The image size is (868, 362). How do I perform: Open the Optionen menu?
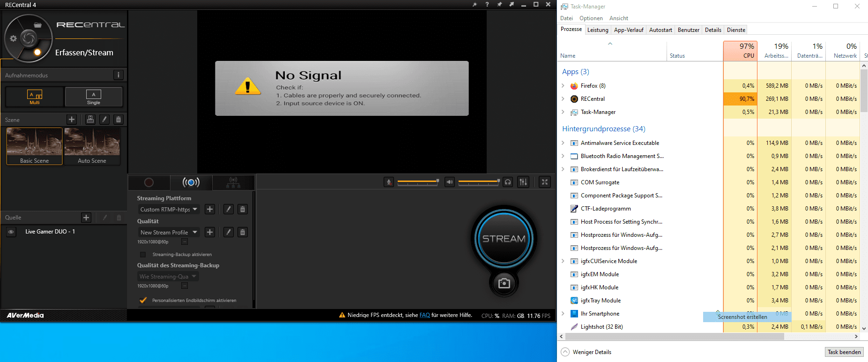click(591, 18)
